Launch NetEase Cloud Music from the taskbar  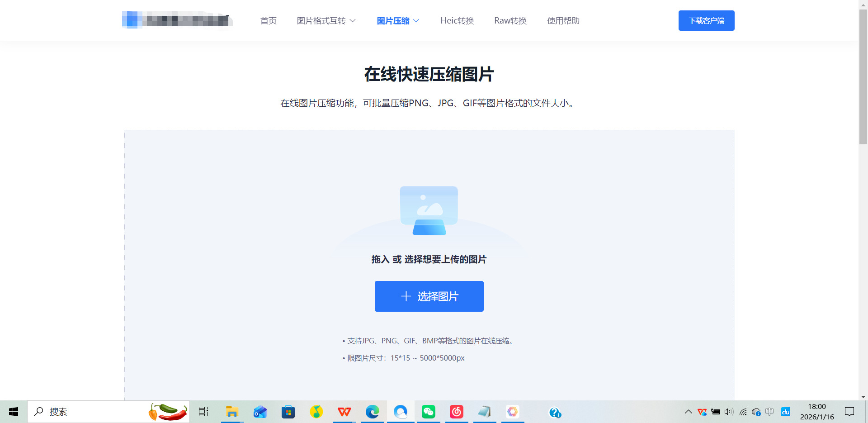(456, 412)
